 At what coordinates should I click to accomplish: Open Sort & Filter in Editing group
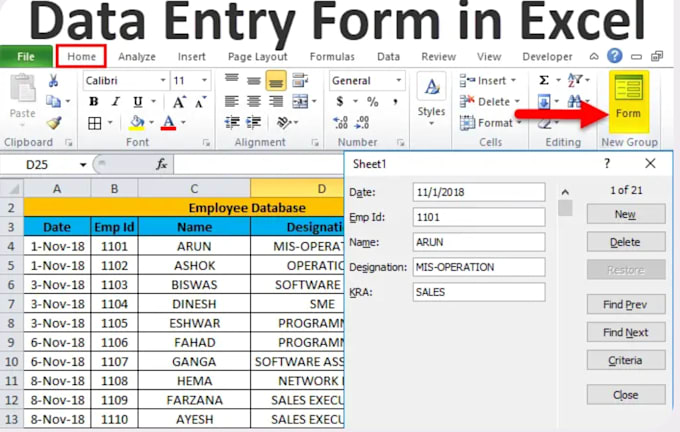click(x=575, y=80)
